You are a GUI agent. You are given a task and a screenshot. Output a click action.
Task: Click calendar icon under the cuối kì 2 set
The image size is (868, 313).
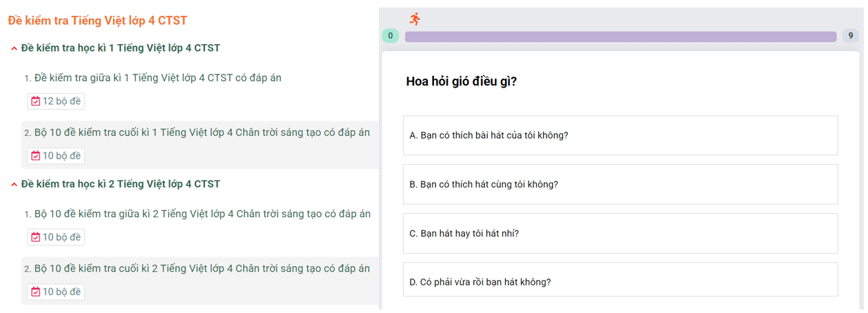[x=36, y=292]
